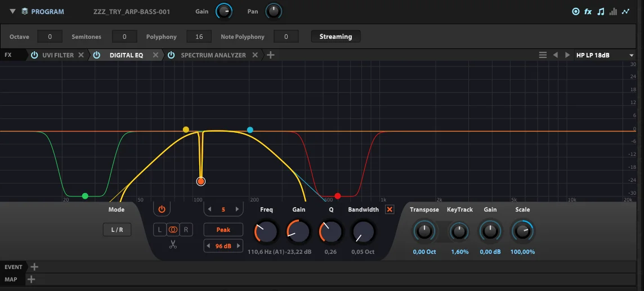Delete band with orange X button
Screen dimensions: 644x291
[390, 210]
